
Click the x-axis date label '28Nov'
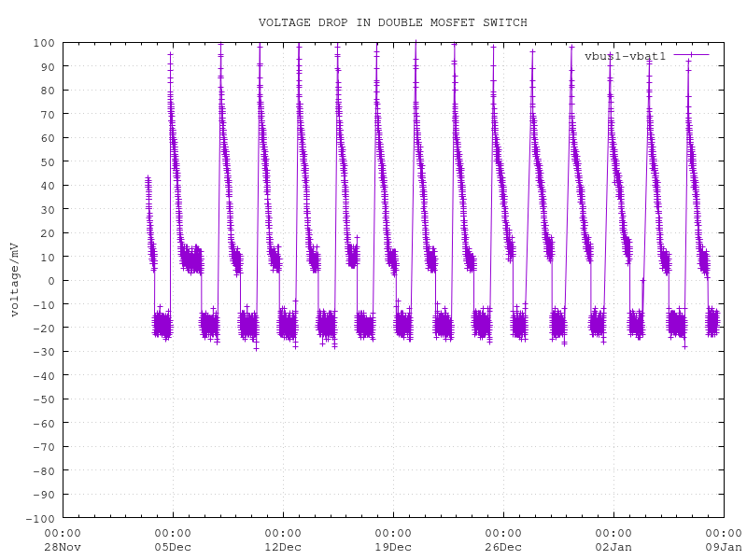pyautogui.click(x=63, y=547)
